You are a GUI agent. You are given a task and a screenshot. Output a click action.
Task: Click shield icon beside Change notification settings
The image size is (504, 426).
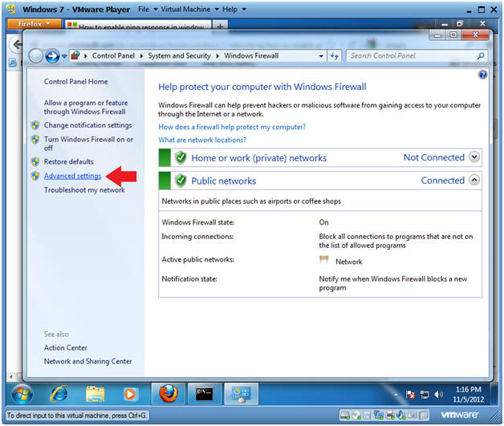[x=35, y=125]
